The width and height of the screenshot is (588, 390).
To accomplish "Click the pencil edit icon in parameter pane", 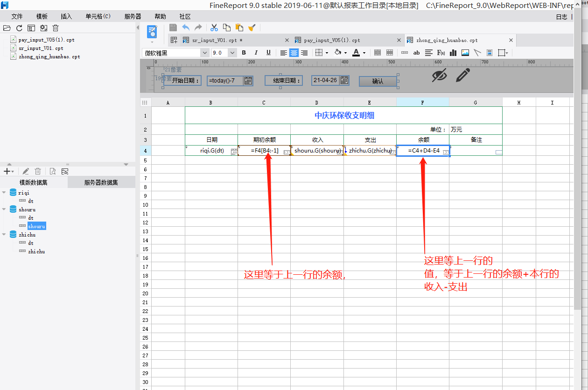I will pyautogui.click(x=462, y=75).
